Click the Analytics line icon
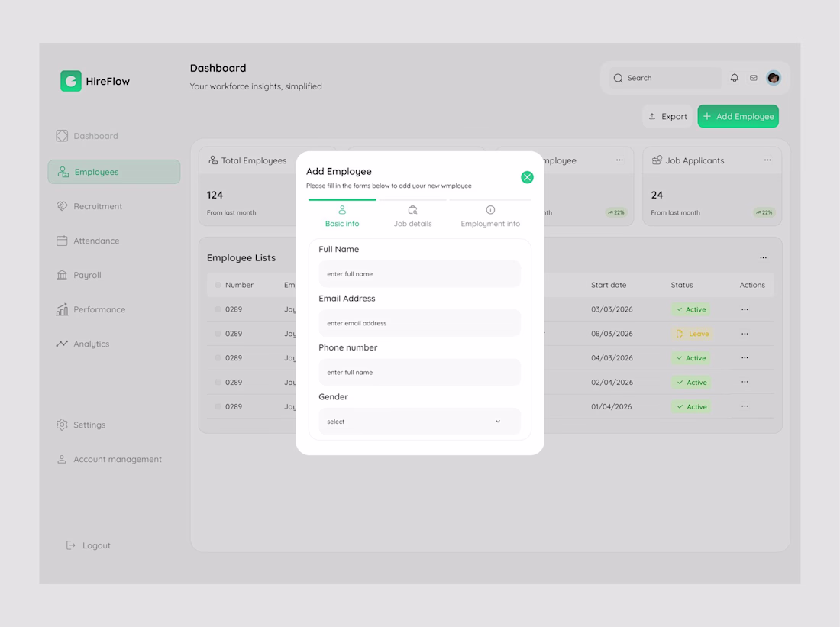The image size is (840, 627). 62,344
